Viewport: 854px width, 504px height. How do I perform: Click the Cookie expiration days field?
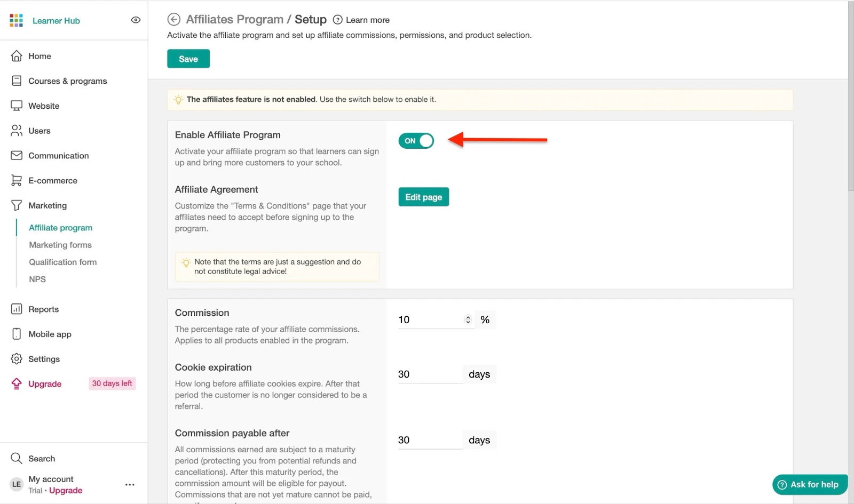coord(430,374)
